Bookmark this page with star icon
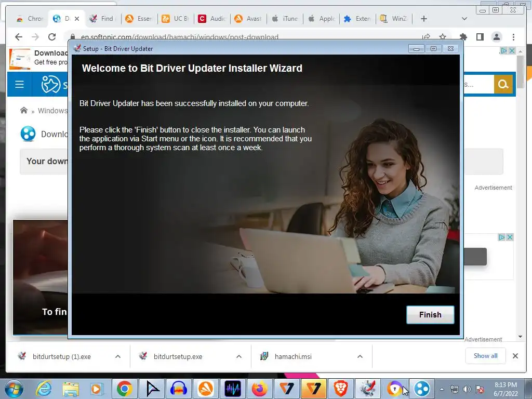The width and height of the screenshot is (532, 399). click(443, 37)
